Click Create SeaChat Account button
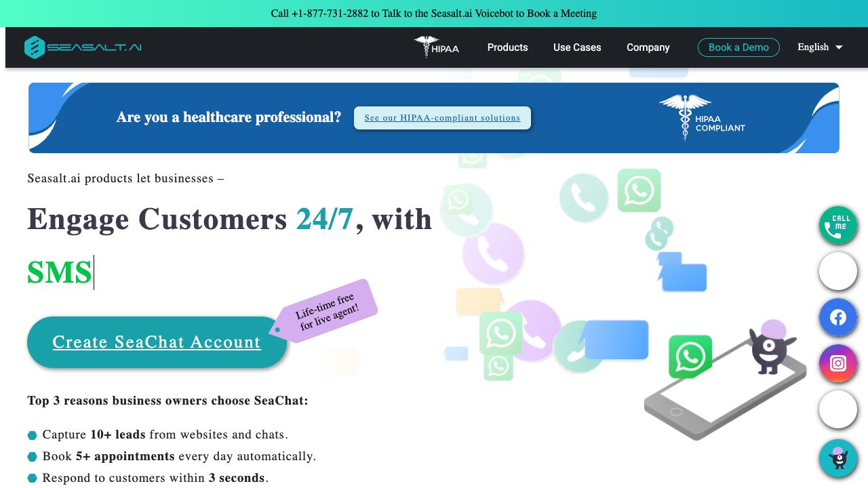868x488 pixels. pyautogui.click(x=157, y=342)
